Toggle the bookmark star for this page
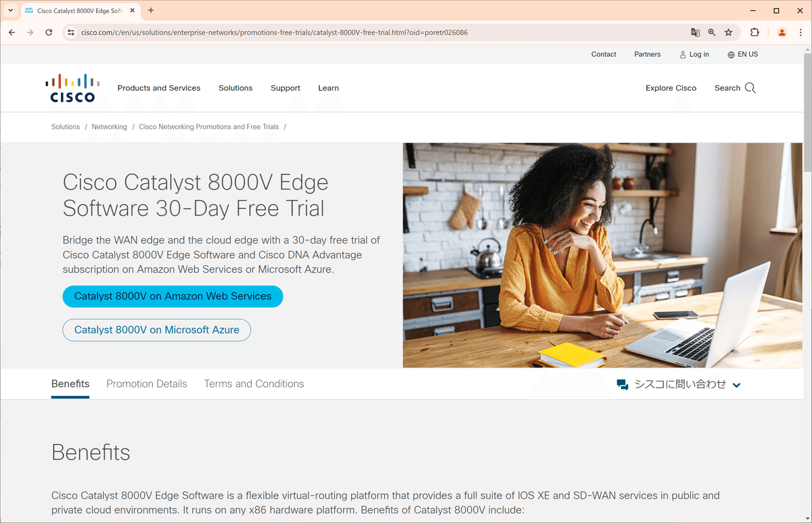812x523 pixels. click(x=728, y=32)
